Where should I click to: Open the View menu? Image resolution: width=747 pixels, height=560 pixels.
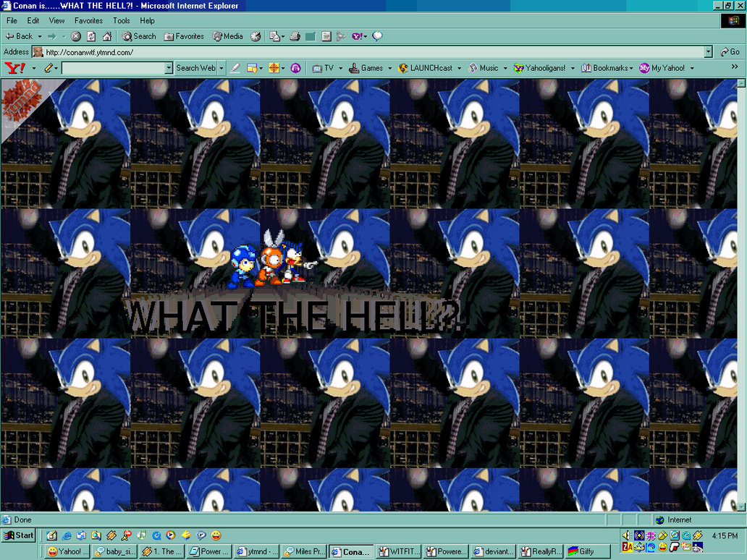pyautogui.click(x=56, y=20)
